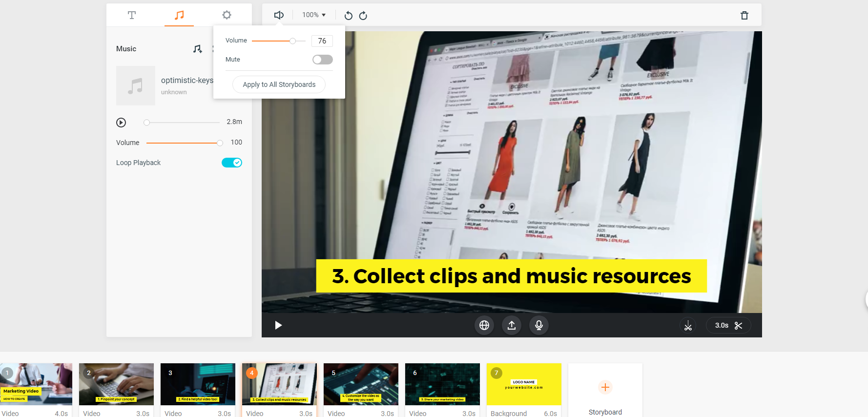Select storyboard 3 Find a helpful video tool

198,384
